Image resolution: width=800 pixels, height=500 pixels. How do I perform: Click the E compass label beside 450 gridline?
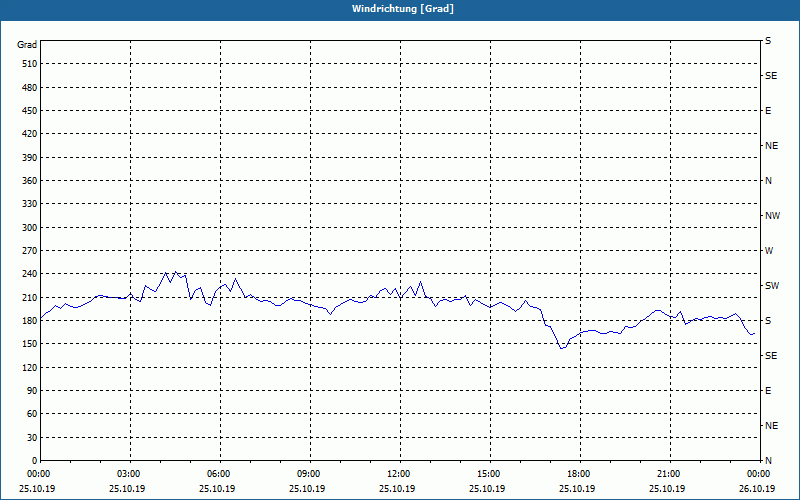768,111
